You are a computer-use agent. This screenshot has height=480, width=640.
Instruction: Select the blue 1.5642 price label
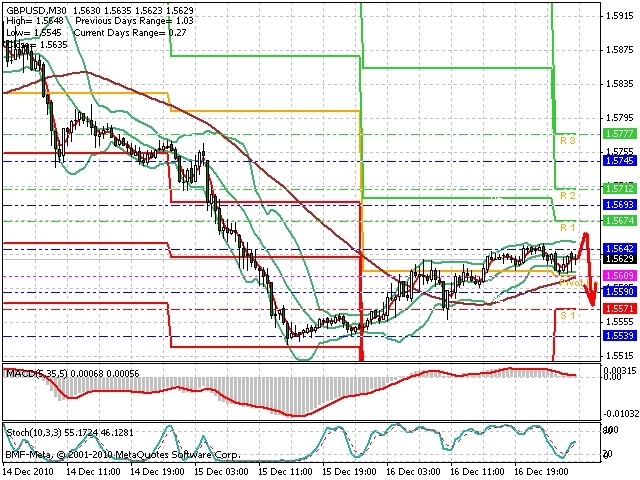[620, 249]
